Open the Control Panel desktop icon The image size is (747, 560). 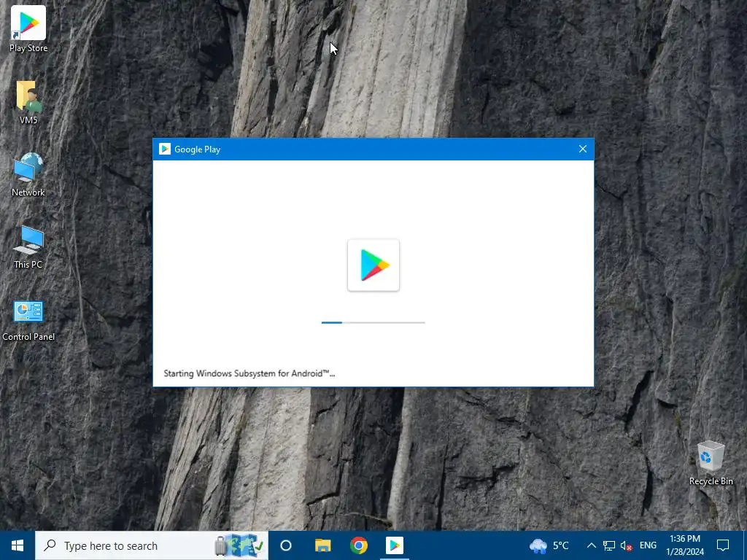[x=28, y=320]
